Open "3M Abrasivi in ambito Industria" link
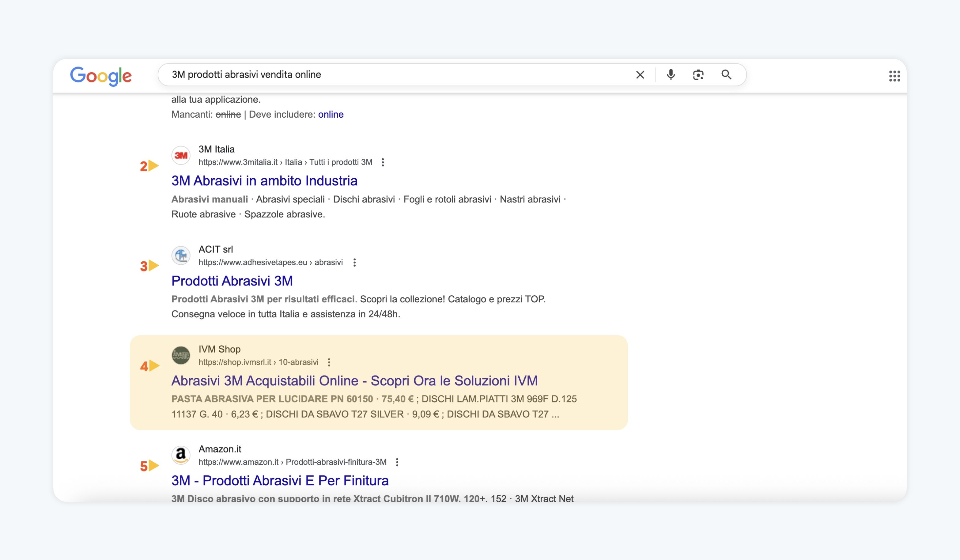 point(264,180)
